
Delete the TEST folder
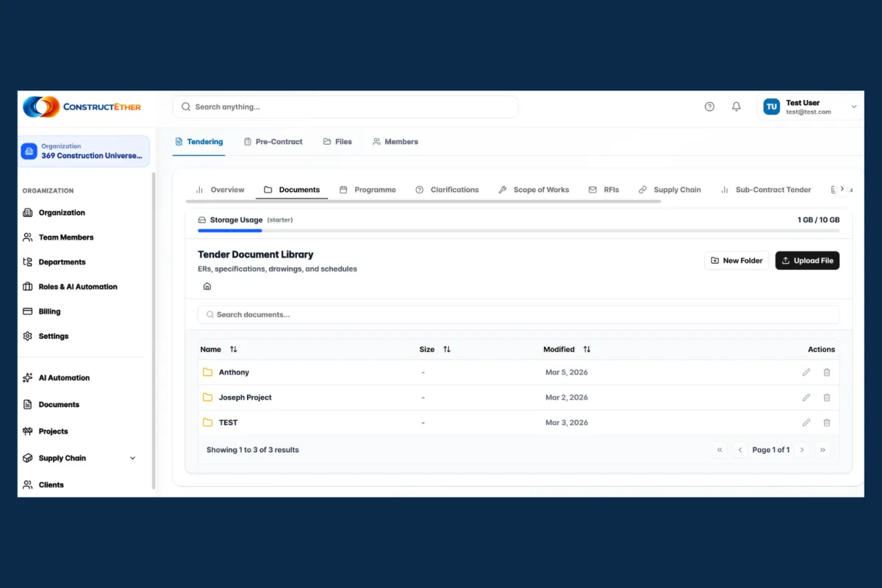point(827,423)
